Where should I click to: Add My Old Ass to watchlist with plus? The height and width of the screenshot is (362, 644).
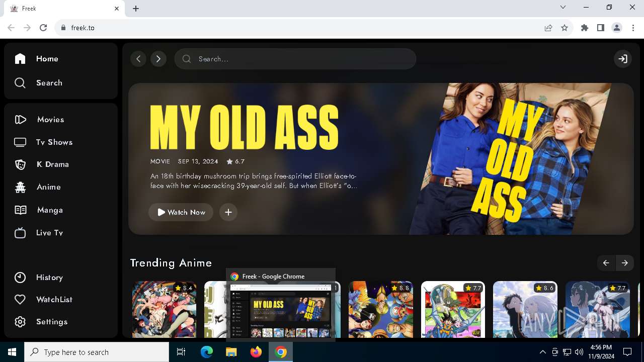[228, 212]
